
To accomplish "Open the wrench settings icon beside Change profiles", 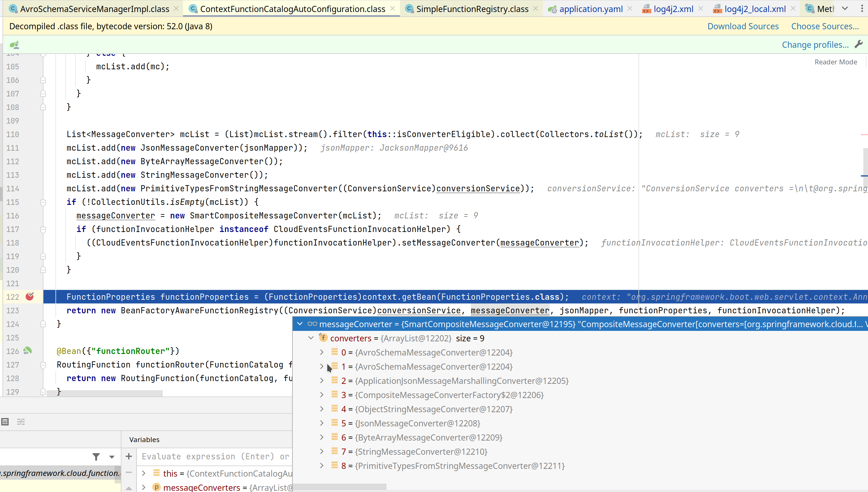I will [858, 44].
